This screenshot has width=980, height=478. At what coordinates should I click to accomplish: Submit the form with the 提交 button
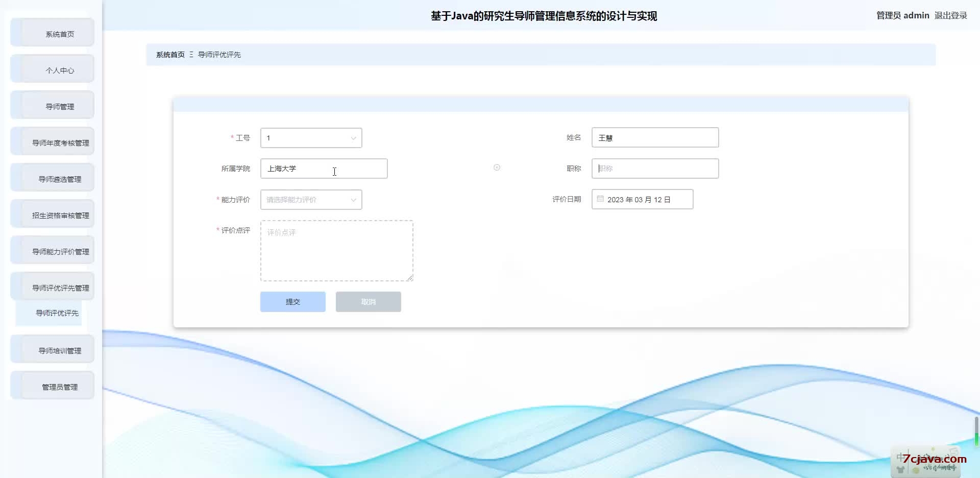[x=292, y=301]
